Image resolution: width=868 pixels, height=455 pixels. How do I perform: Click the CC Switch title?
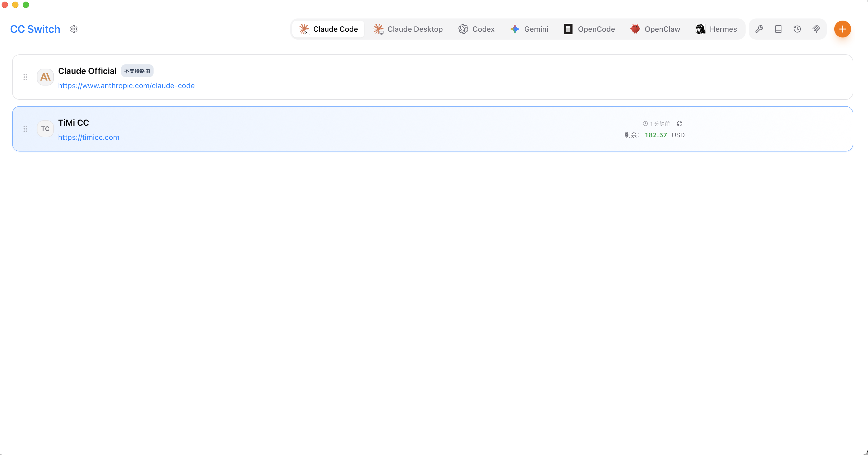pos(35,29)
